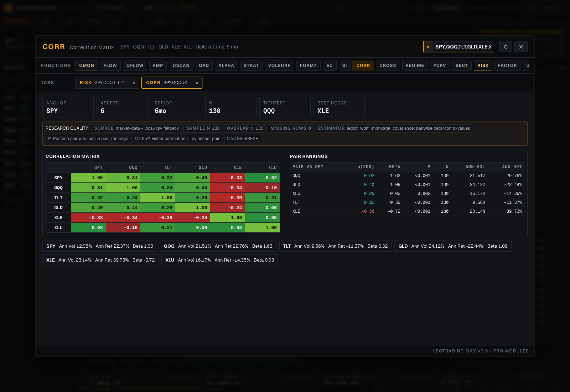Viewport: 570px width, 392px height.
Task: Click the GLD summary chip with Beta 1.09
Action: click(x=453, y=246)
